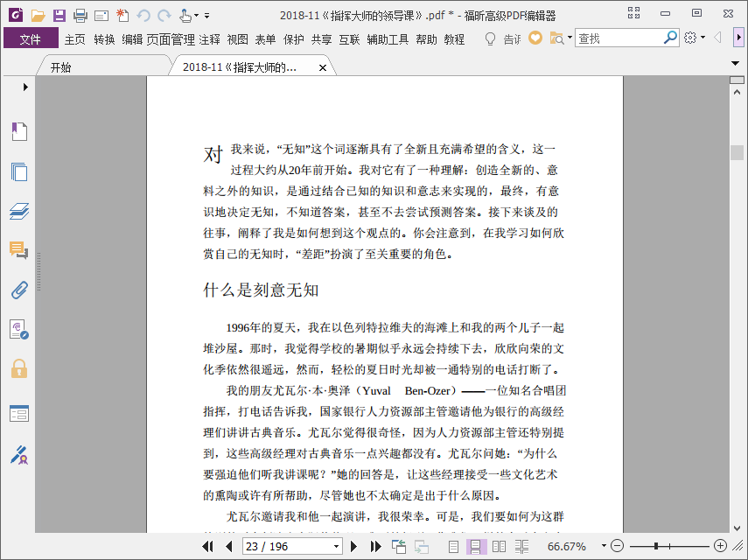This screenshot has height=560, width=748.
Task: Open the page number dropdown arrow
Action: (336, 546)
